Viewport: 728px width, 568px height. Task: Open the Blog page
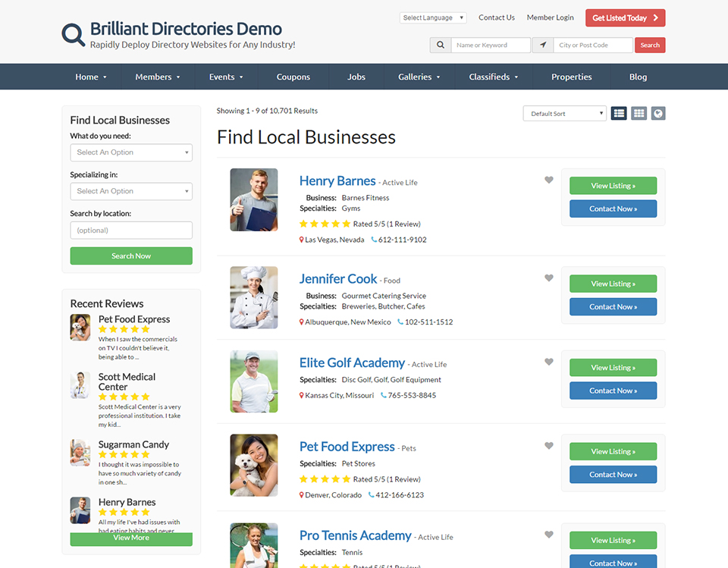[638, 77]
